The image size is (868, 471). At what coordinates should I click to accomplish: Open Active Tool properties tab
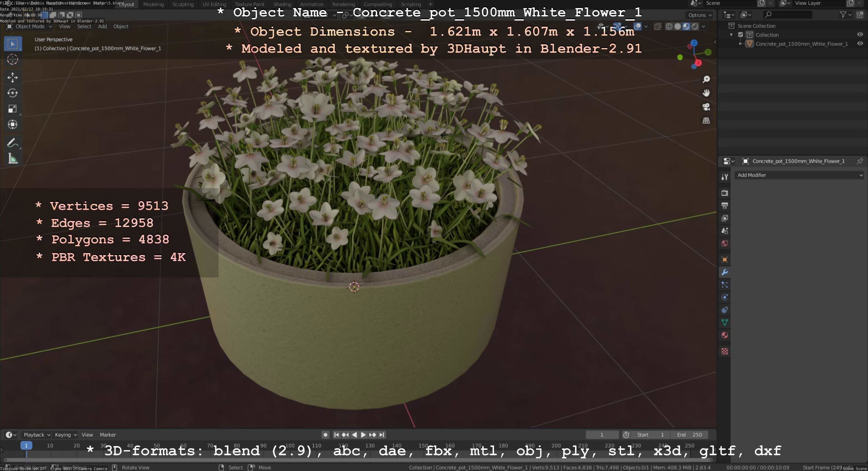pos(725,177)
